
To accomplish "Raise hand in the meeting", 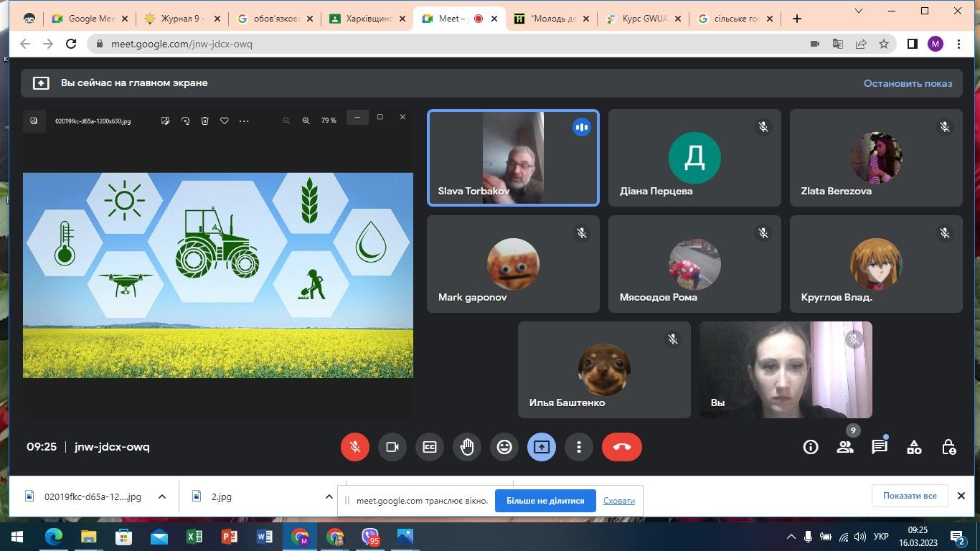I will [467, 447].
